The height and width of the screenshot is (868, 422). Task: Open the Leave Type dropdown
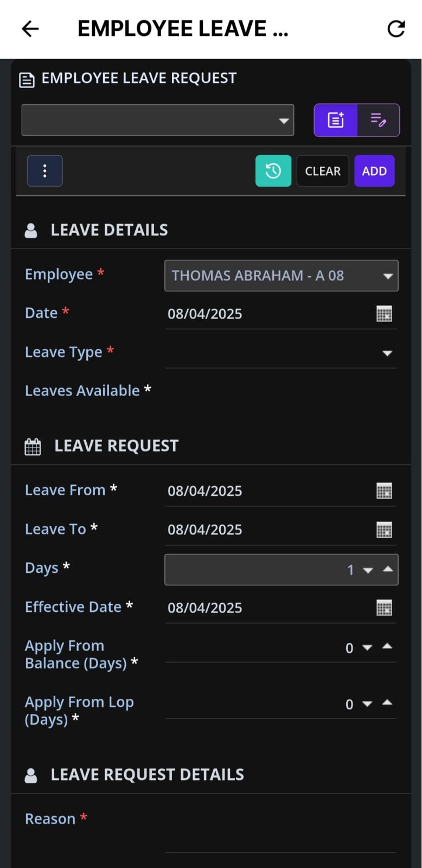pyautogui.click(x=387, y=353)
